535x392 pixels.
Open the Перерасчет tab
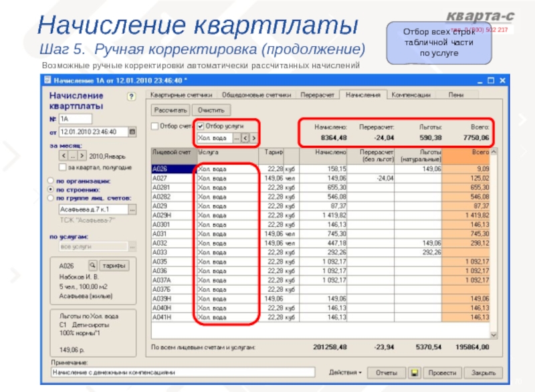click(x=317, y=95)
